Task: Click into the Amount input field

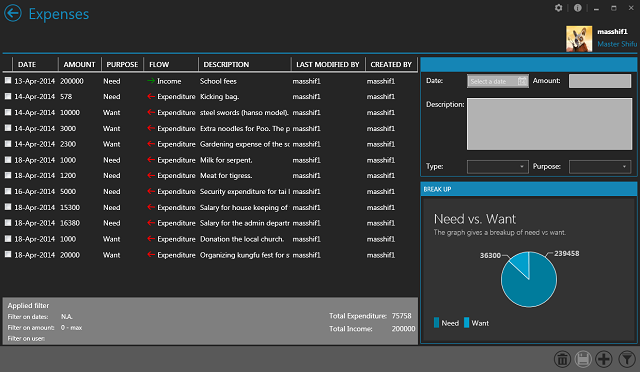Action: 600,81
